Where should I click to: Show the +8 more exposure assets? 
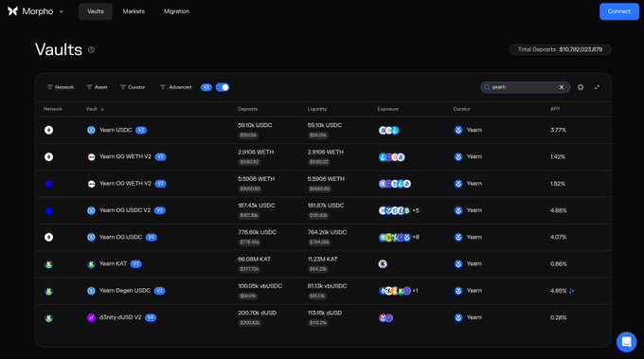point(416,237)
